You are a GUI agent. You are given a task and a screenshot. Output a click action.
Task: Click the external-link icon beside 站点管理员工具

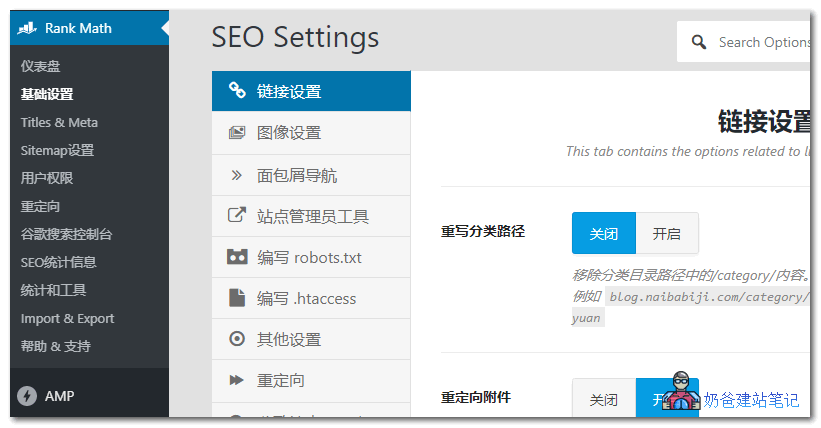(x=237, y=215)
